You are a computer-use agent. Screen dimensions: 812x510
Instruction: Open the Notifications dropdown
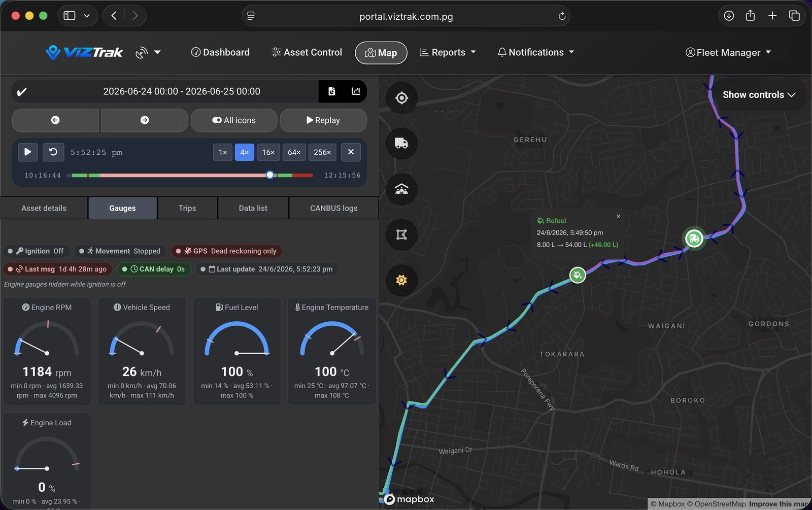[x=536, y=52]
